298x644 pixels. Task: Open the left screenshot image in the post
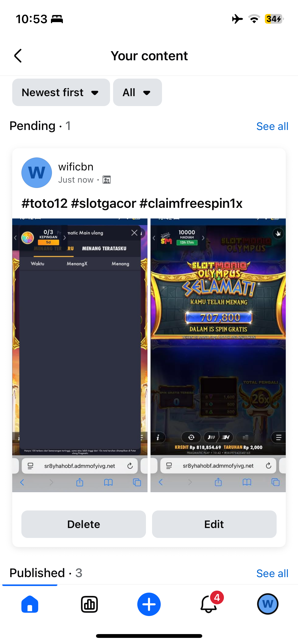[80, 355]
